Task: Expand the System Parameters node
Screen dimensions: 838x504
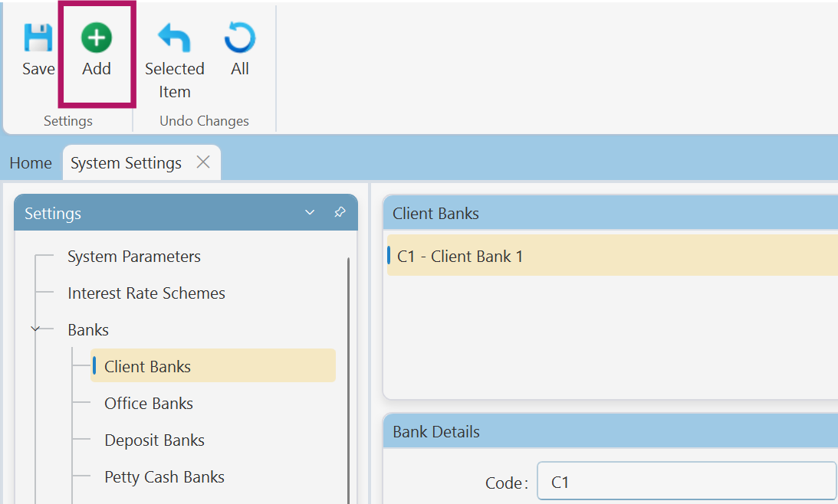Action: pyautogui.click(x=133, y=256)
